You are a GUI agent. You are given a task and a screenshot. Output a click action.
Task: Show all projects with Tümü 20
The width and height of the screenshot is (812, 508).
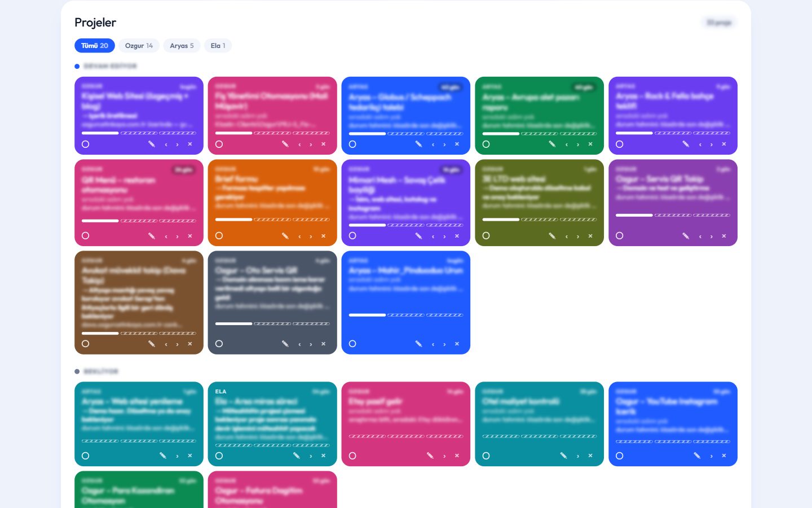coord(95,46)
